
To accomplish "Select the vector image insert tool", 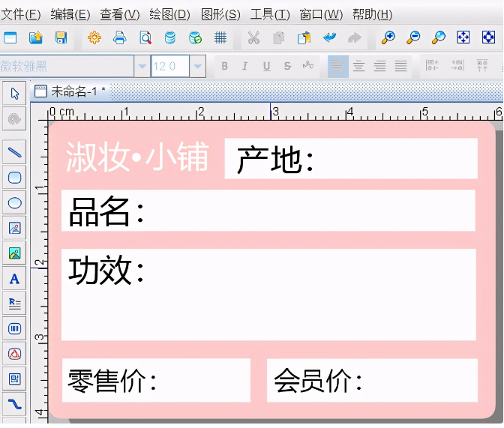I will click(14, 228).
